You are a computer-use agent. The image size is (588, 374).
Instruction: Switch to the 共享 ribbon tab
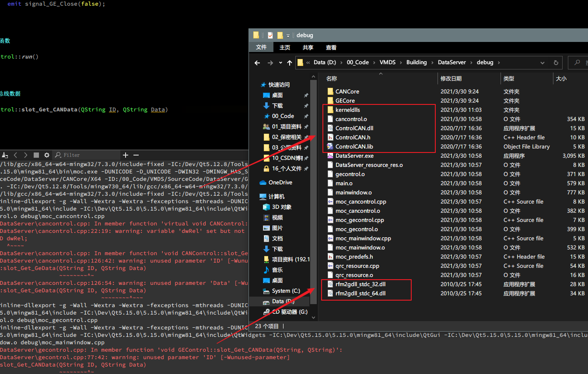coord(308,47)
